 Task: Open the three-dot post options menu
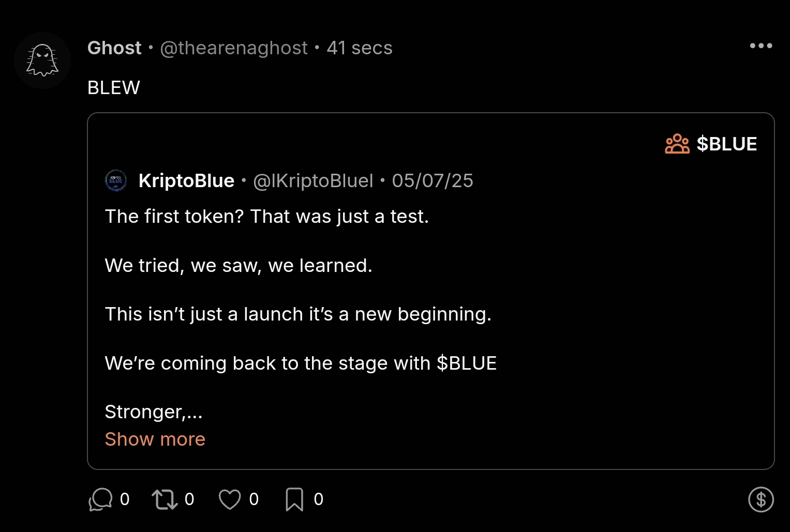pyautogui.click(x=761, y=46)
